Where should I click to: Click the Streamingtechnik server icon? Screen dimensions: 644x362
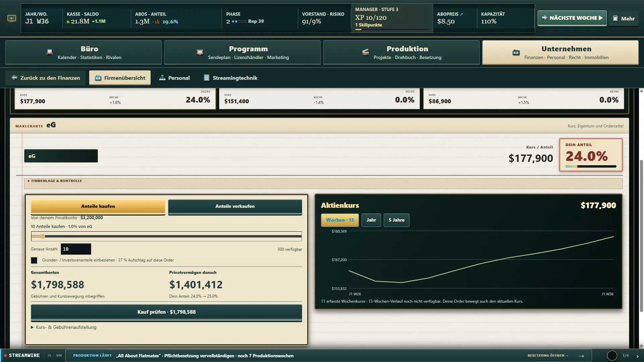[207, 78]
